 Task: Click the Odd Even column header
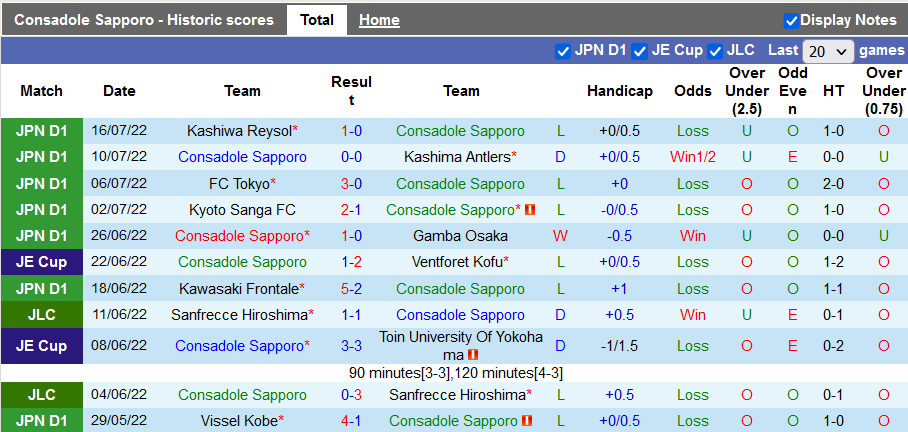pos(793,91)
